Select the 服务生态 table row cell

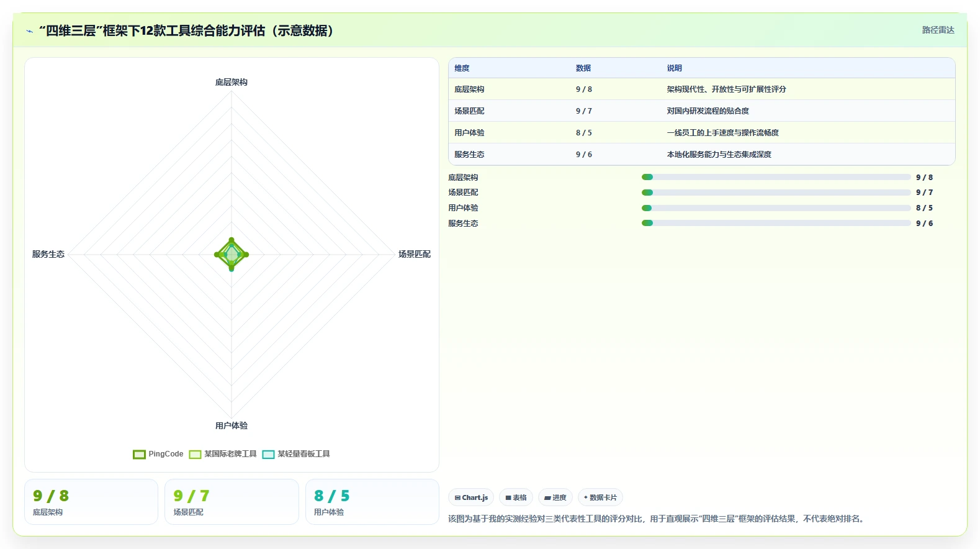click(469, 155)
